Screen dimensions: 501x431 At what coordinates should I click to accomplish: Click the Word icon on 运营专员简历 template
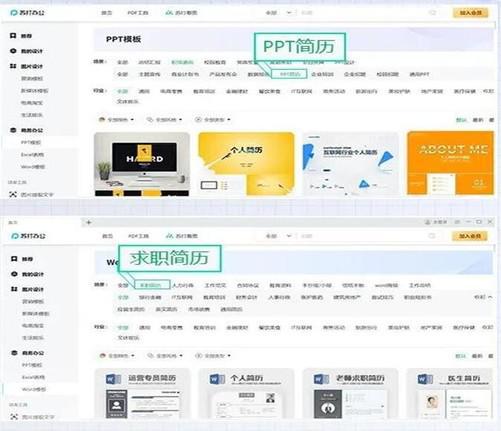point(113,379)
